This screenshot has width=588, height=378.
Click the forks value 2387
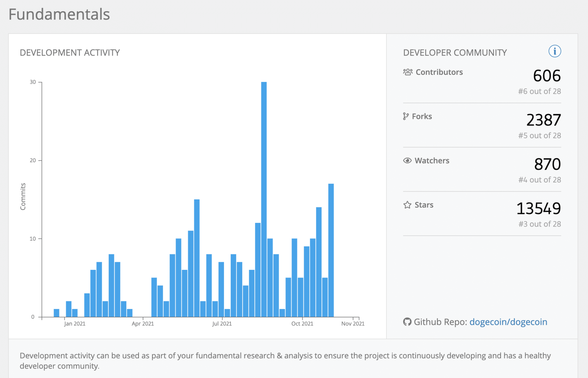pos(543,120)
